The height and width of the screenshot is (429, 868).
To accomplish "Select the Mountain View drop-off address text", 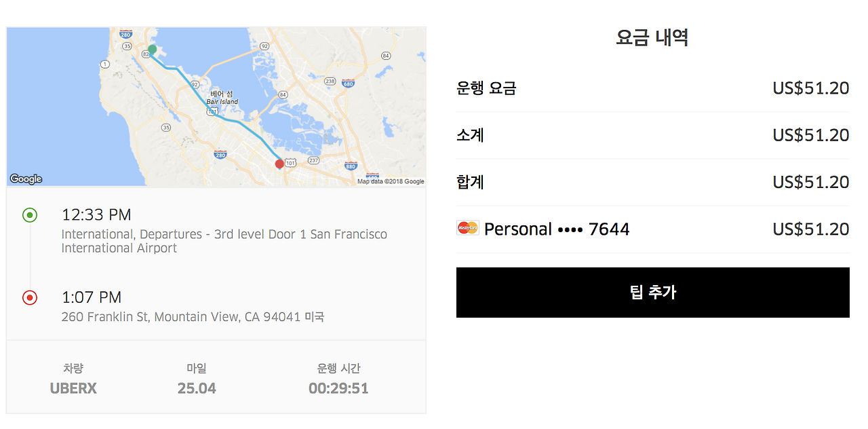I will click(x=192, y=316).
